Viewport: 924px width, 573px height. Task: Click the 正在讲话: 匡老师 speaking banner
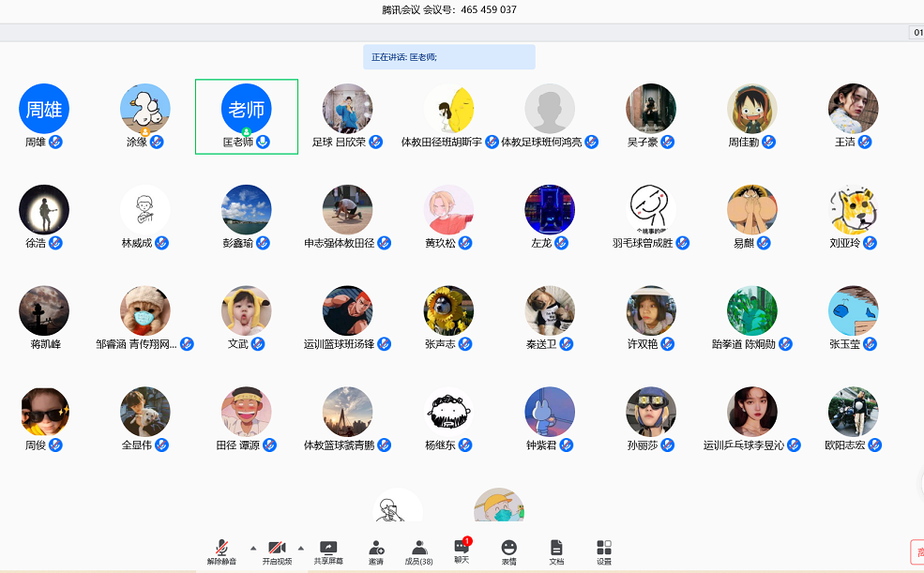[x=449, y=57]
